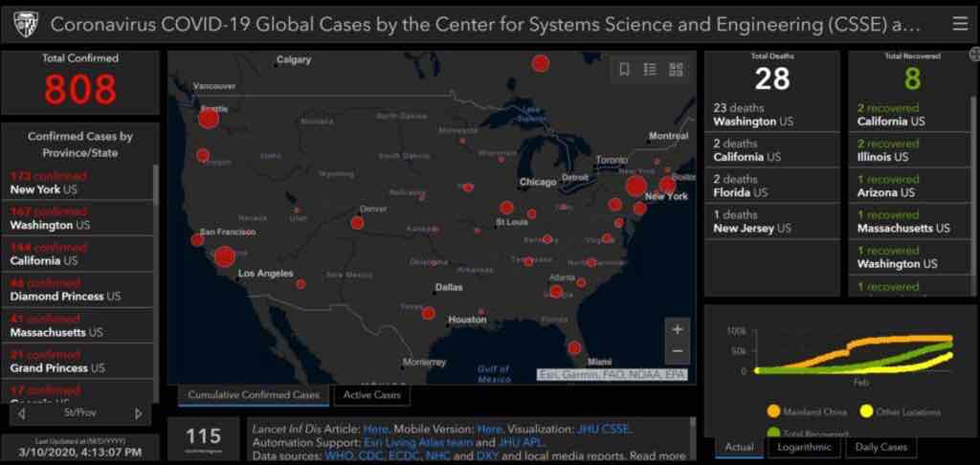Open the ECDC data source link
Viewport: 980px width, 465px height.
[x=405, y=455]
